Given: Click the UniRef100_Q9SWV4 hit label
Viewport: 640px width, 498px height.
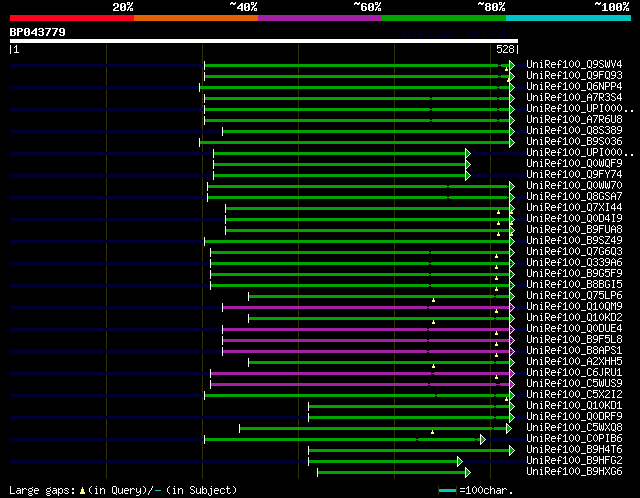Looking at the screenshot, I should (574, 64).
